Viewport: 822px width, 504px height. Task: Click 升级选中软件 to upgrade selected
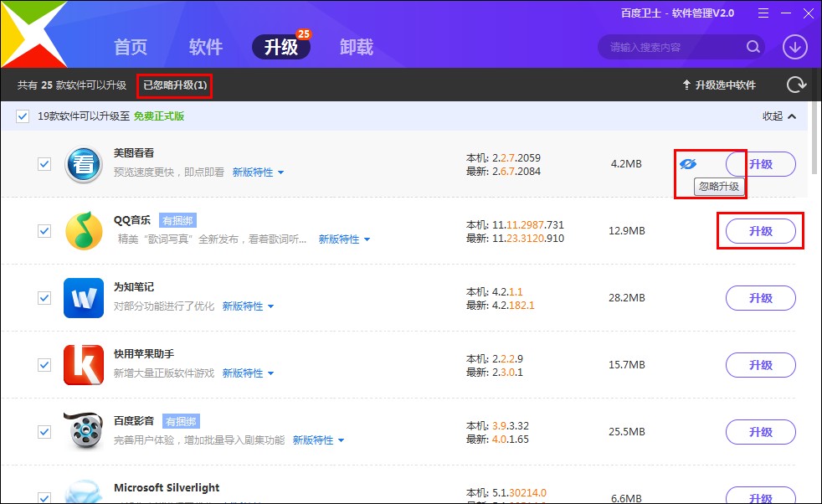click(x=719, y=85)
